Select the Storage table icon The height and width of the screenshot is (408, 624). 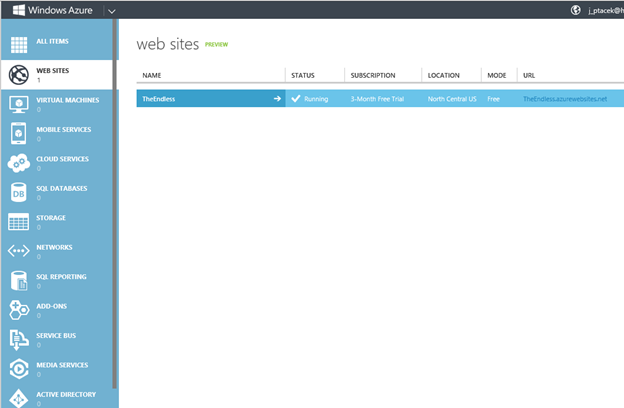tap(19, 222)
